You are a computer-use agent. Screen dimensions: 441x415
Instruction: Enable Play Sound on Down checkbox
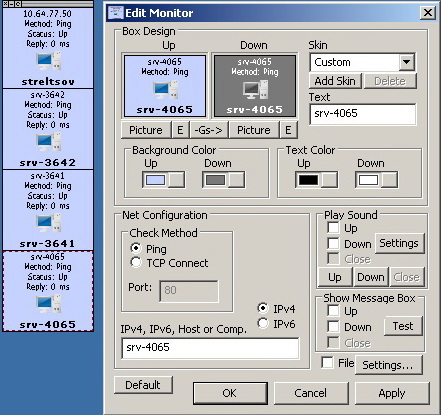point(333,244)
